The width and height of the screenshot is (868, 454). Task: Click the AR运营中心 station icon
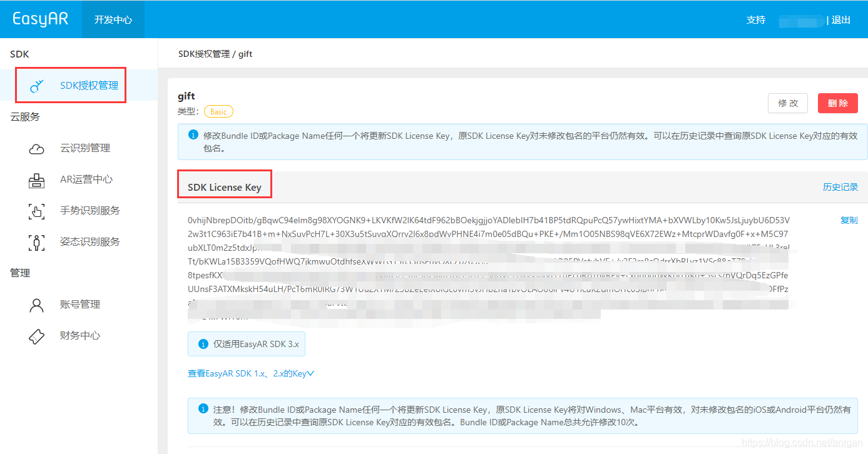[x=37, y=180]
